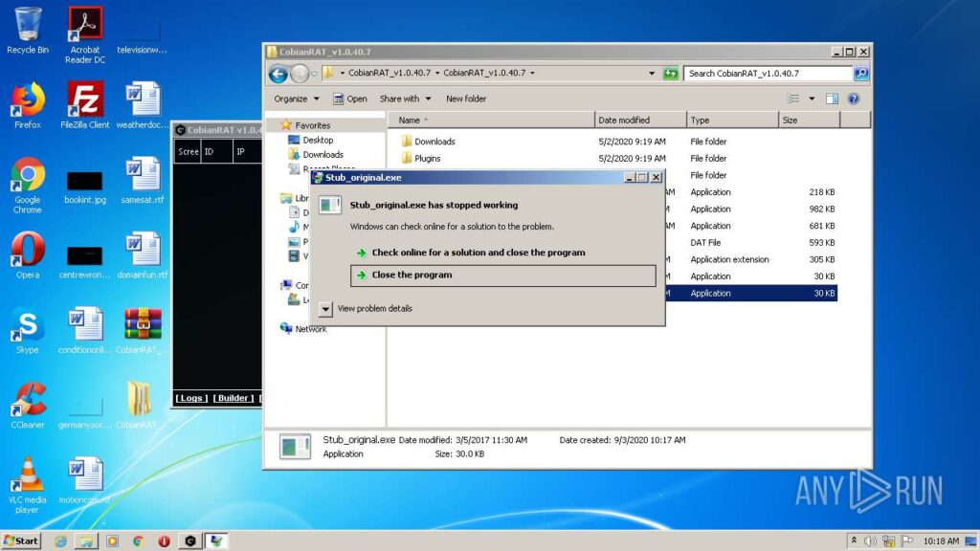
Task: Click Windows Explorer taskbar folder icon
Action: (x=86, y=541)
